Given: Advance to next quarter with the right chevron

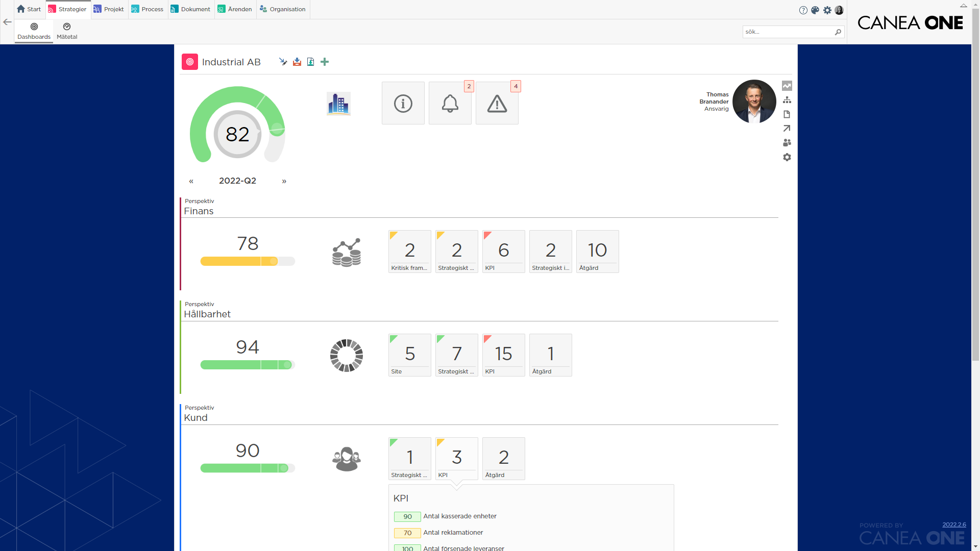Looking at the screenshot, I should pos(284,181).
